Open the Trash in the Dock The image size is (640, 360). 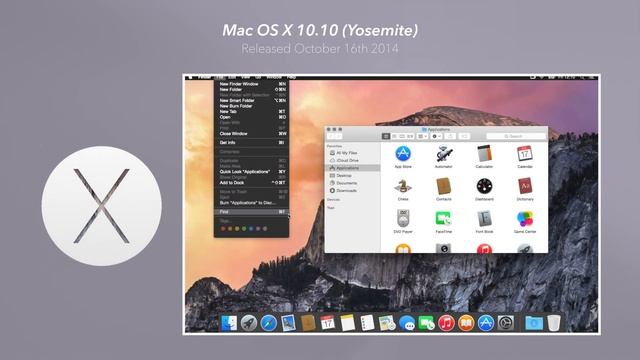click(553, 323)
